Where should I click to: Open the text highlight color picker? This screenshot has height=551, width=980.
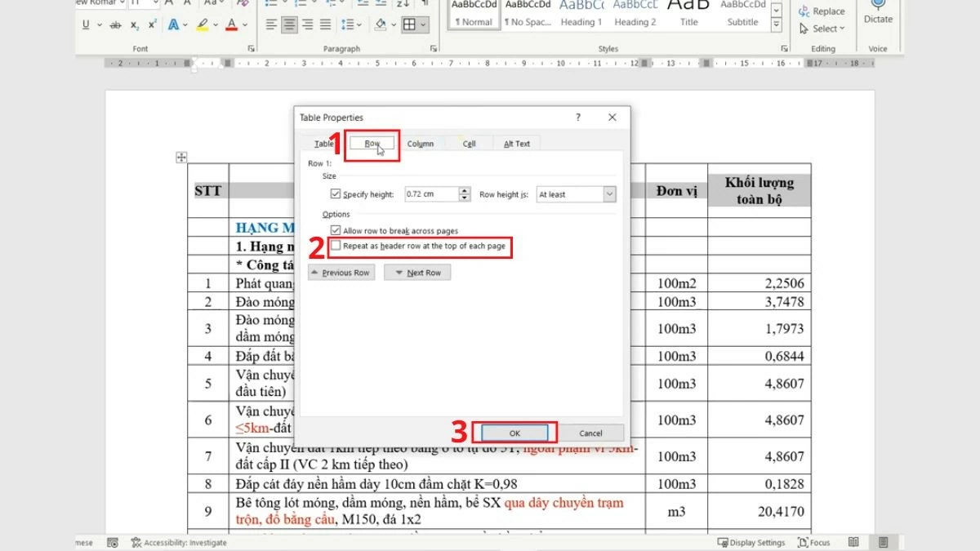point(216,24)
